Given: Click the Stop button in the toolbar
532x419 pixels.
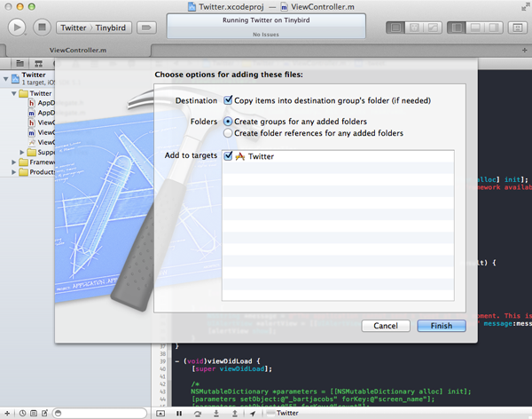Looking at the screenshot, I should pos(42,28).
